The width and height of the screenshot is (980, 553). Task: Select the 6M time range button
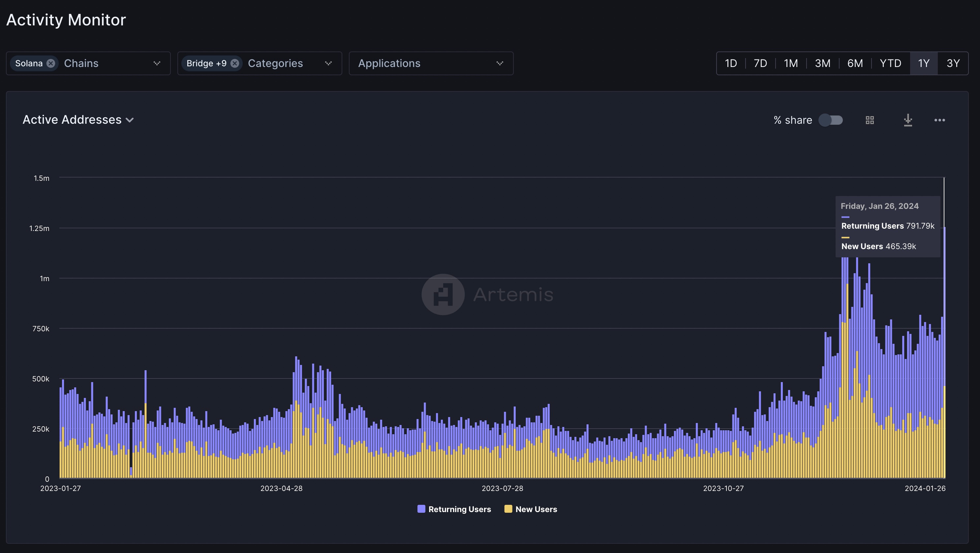click(855, 63)
